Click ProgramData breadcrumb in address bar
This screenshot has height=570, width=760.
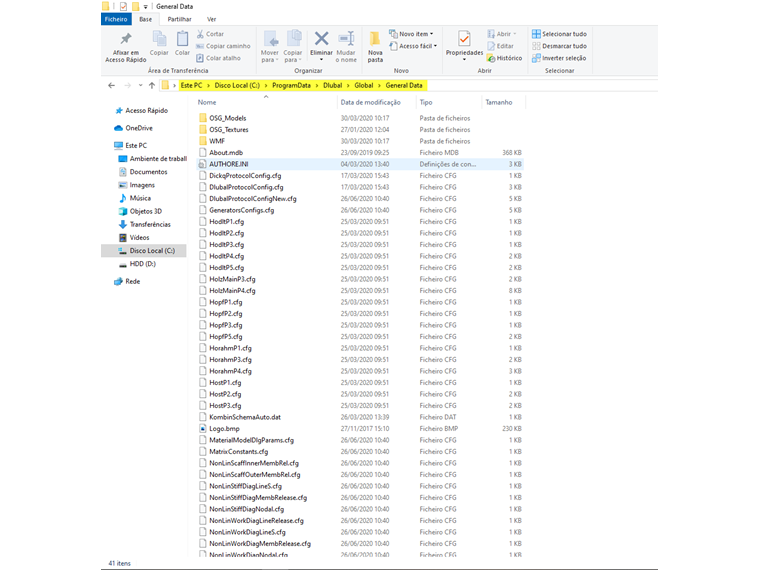pyautogui.click(x=291, y=85)
